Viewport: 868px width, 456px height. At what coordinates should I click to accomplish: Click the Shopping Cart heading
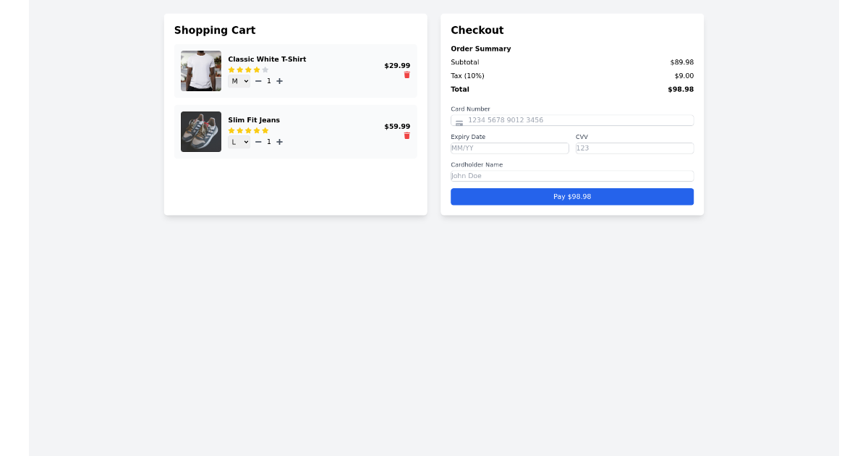(x=215, y=30)
